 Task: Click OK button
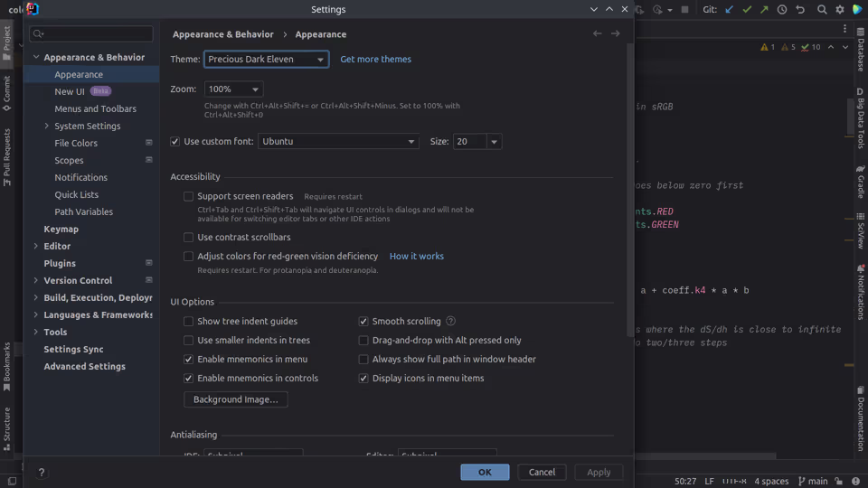(x=485, y=472)
